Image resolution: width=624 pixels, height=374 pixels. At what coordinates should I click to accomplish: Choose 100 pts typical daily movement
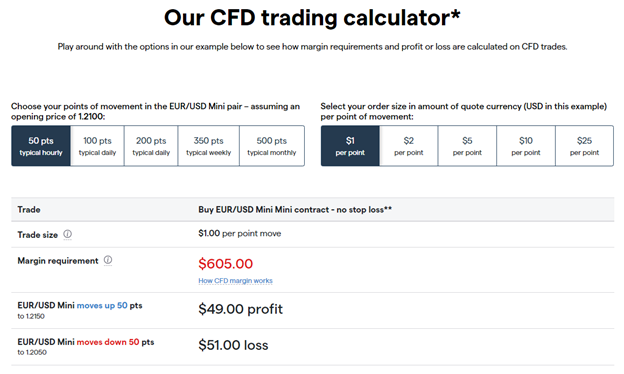98,146
